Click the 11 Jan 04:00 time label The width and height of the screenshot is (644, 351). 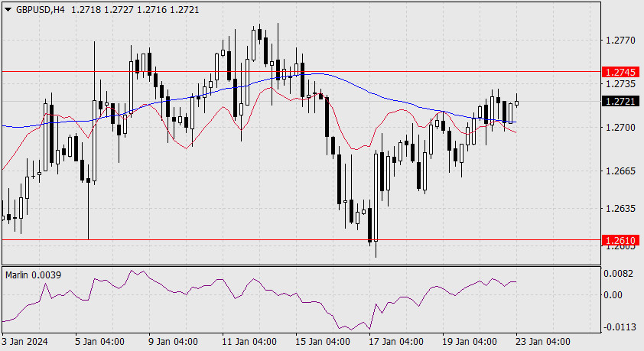(249, 342)
